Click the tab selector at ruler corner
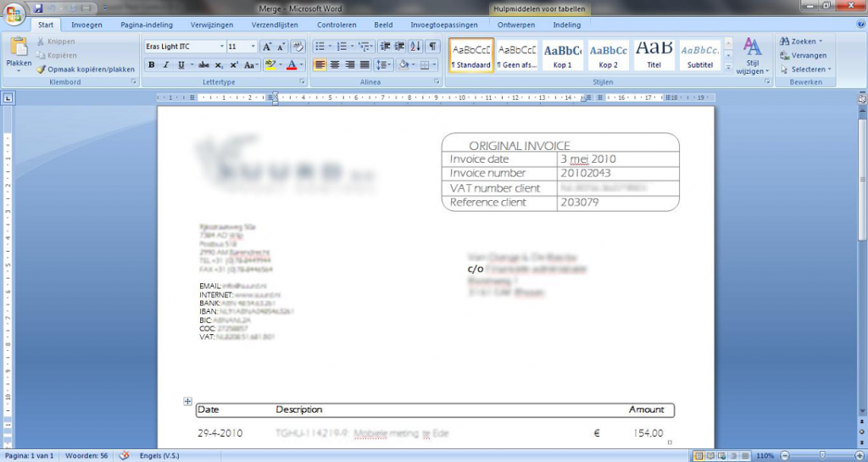Viewport: 868px width, 462px height. (x=8, y=98)
